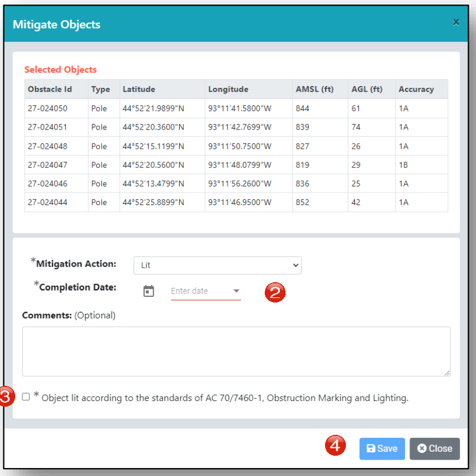Click AGL value 29
The width and height of the screenshot is (476, 476).
click(x=356, y=165)
